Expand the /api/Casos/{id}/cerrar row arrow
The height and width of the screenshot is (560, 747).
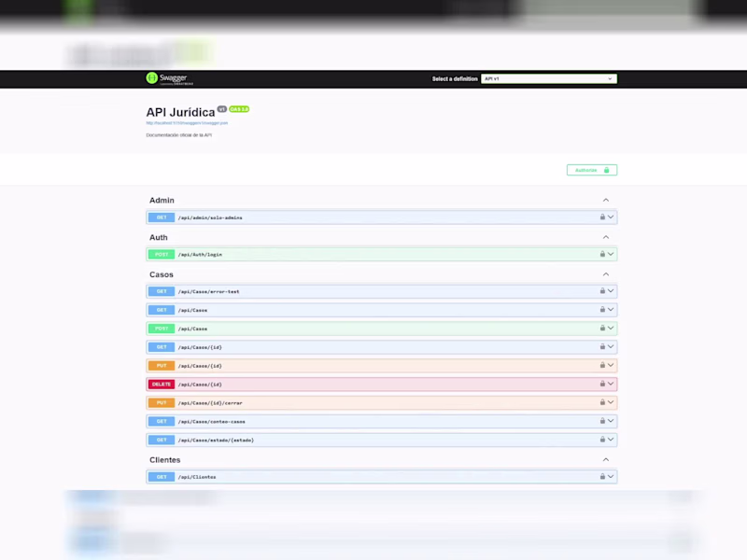click(611, 402)
